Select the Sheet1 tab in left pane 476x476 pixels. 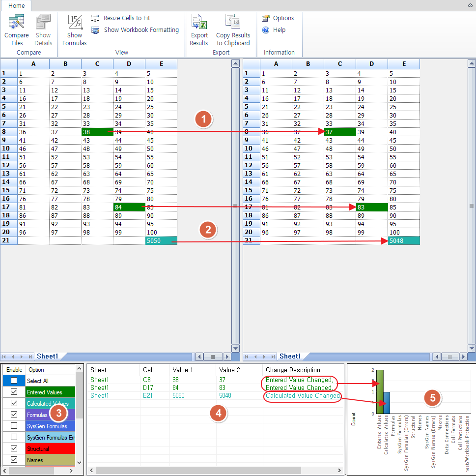tap(48, 357)
